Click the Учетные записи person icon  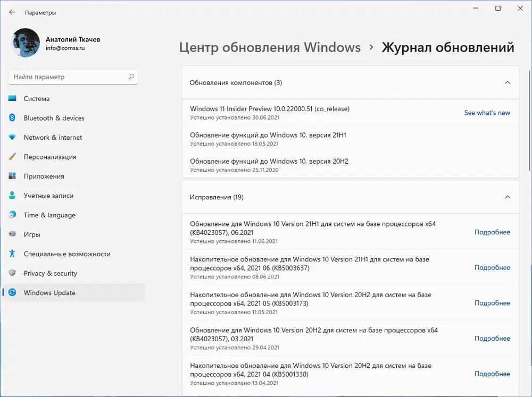pyautogui.click(x=12, y=195)
